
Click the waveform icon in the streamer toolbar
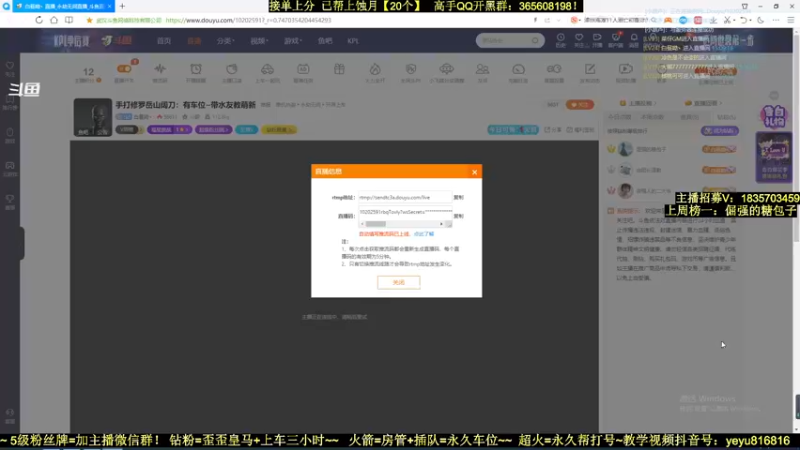[x=160, y=69]
